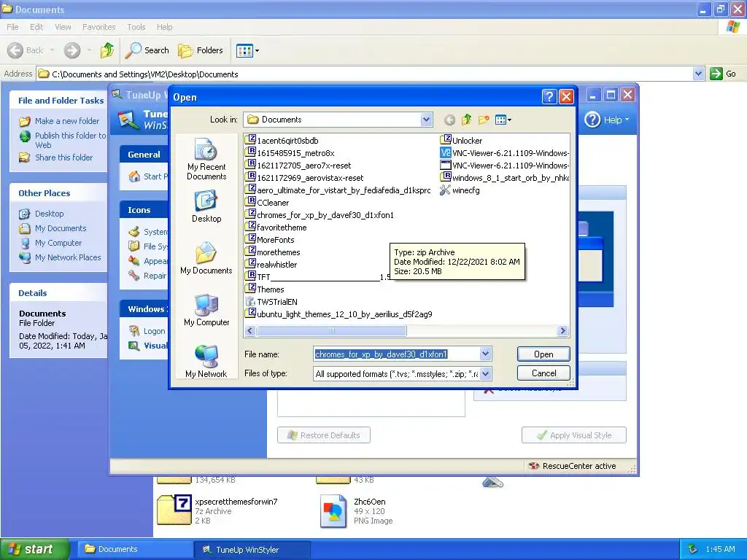Click Make a new folder link
The height and width of the screenshot is (560, 747).
tap(67, 121)
